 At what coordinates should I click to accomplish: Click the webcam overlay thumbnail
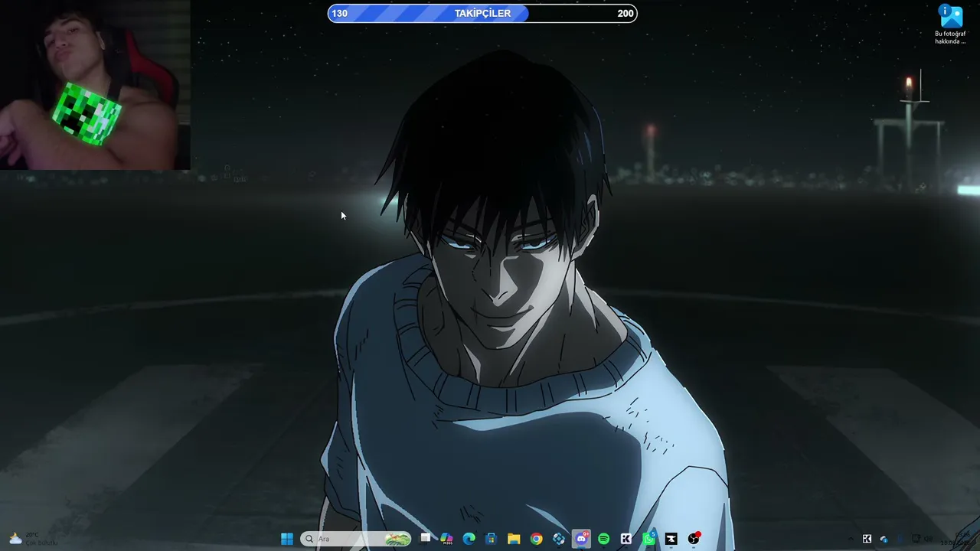point(95,84)
